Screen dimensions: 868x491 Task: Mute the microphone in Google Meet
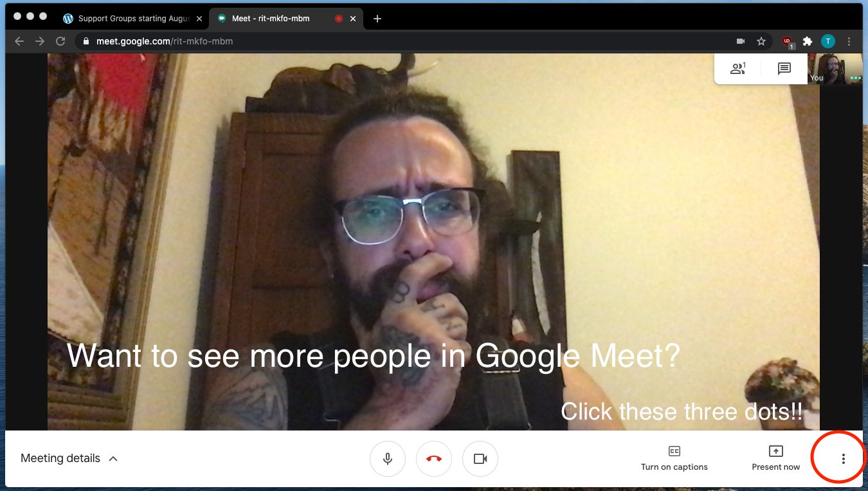(x=388, y=459)
